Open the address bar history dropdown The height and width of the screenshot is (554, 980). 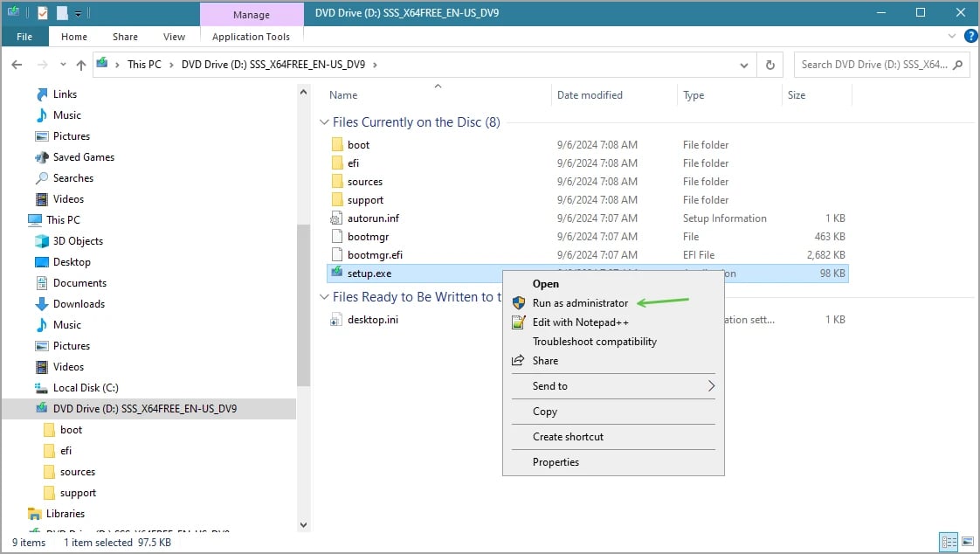[x=743, y=65]
